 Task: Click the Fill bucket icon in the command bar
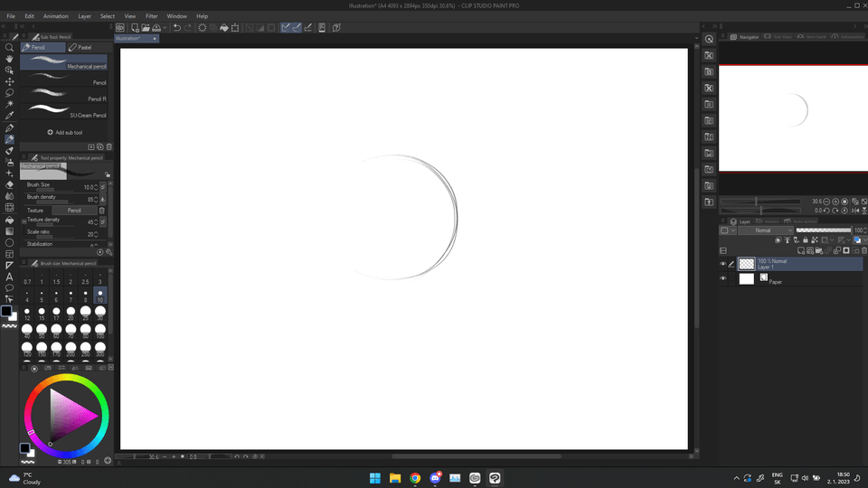point(224,28)
